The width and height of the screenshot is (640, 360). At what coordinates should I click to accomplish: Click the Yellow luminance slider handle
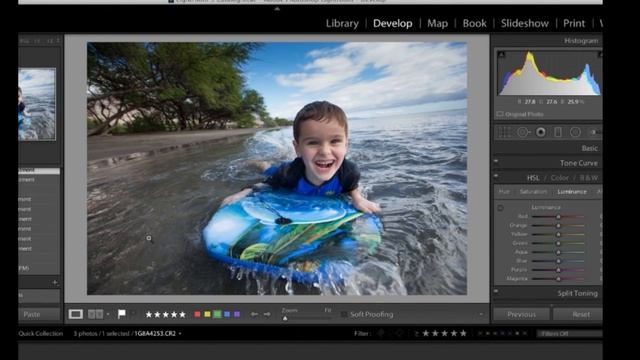pos(558,235)
